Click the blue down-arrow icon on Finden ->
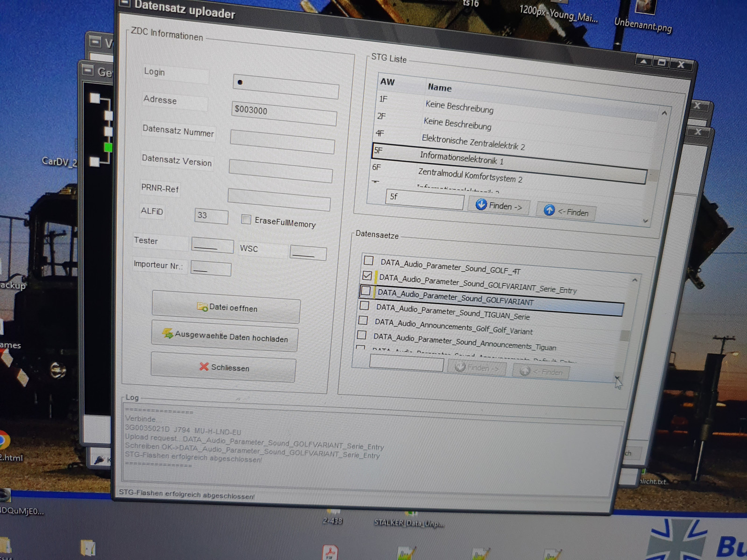Viewport: 747px width, 560px height. point(481,204)
